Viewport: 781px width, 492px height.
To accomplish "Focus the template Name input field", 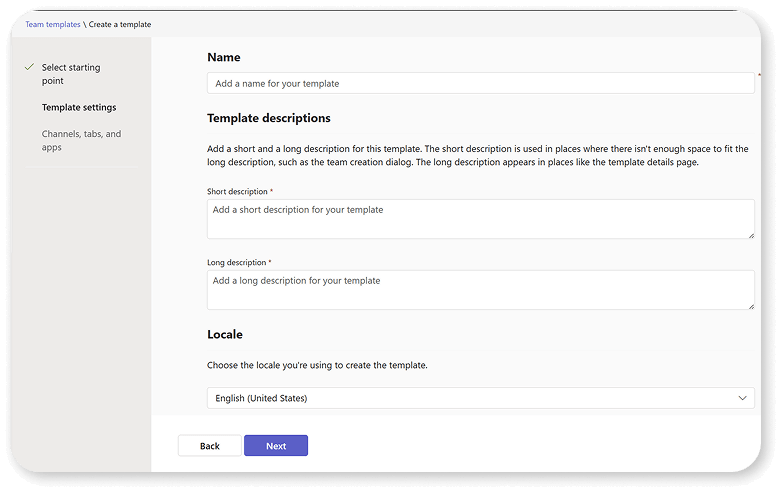I will (481, 83).
